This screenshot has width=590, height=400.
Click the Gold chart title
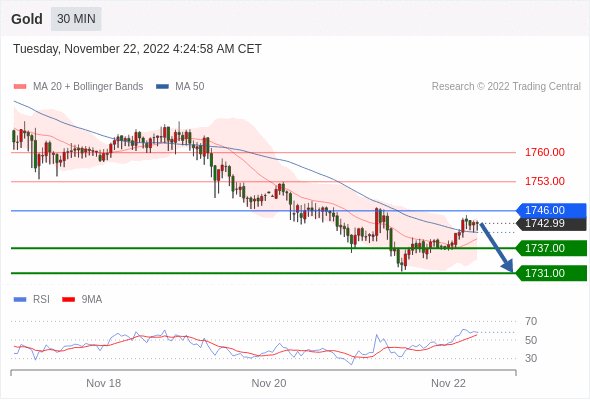tap(27, 19)
